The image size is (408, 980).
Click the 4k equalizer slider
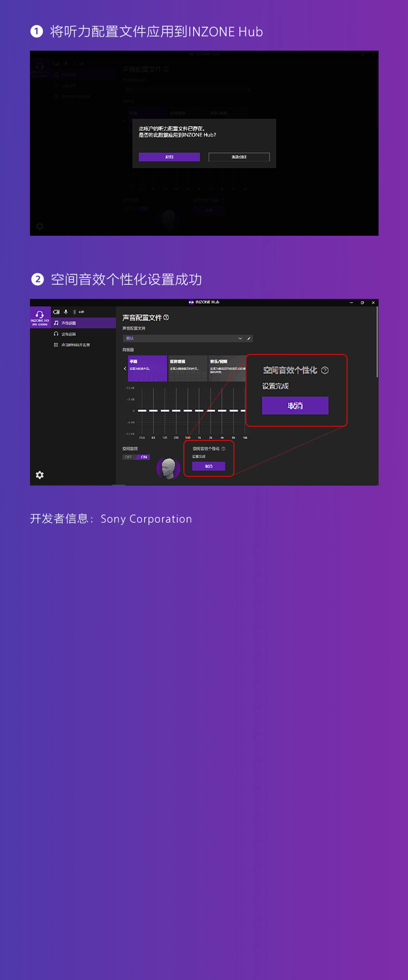click(222, 411)
